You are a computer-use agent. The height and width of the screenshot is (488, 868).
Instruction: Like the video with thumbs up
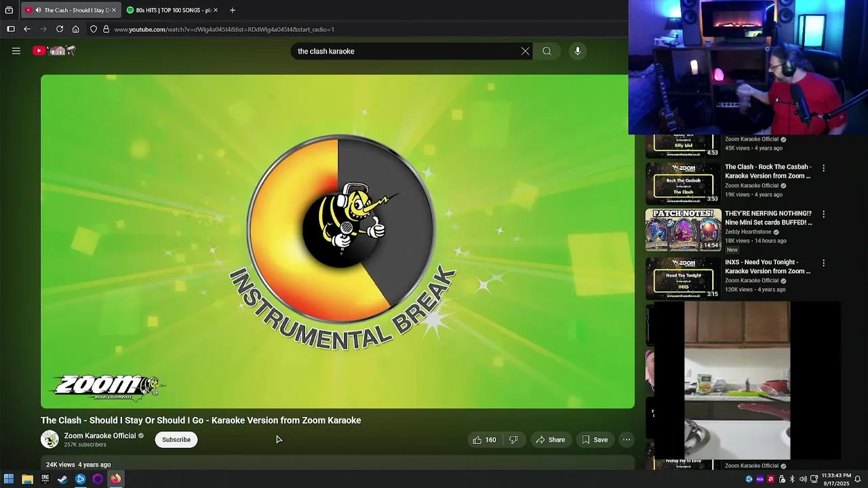pyautogui.click(x=484, y=440)
